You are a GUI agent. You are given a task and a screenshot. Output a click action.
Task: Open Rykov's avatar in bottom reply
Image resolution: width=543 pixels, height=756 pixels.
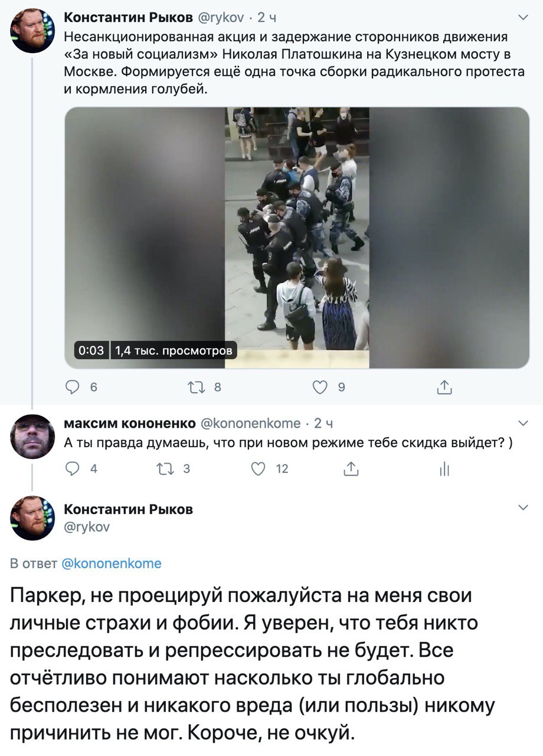pos(32,518)
